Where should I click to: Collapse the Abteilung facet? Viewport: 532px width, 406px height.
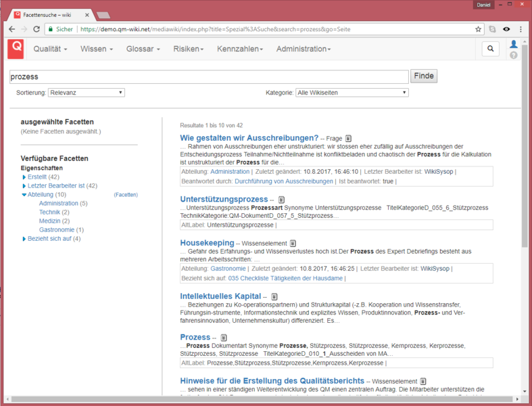[x=24, y=195]
